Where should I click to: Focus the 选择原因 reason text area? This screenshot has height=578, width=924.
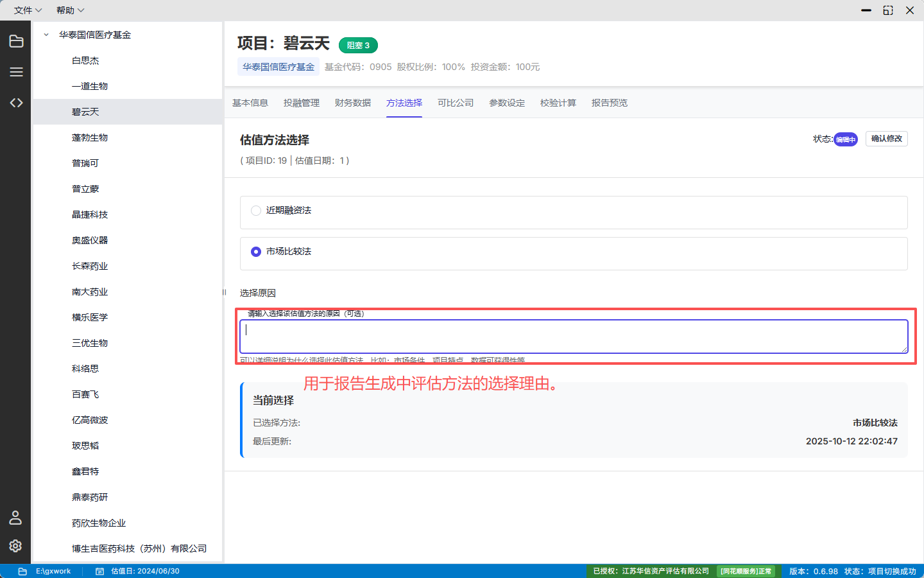point(574,337)
